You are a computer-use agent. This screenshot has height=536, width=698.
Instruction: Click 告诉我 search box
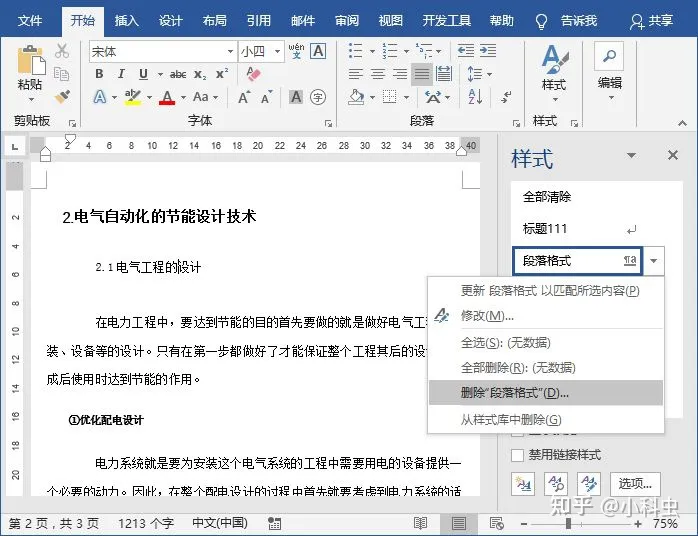click(579, 20)
